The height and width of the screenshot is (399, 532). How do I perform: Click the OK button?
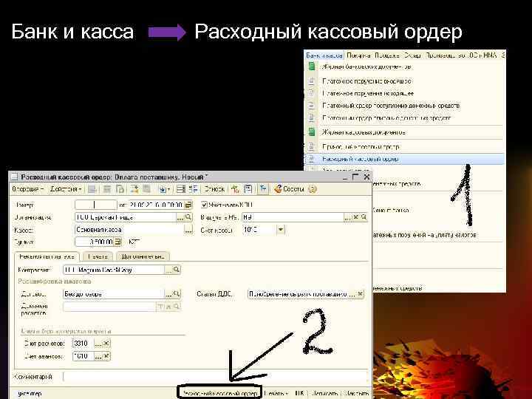tap(299, 394)
